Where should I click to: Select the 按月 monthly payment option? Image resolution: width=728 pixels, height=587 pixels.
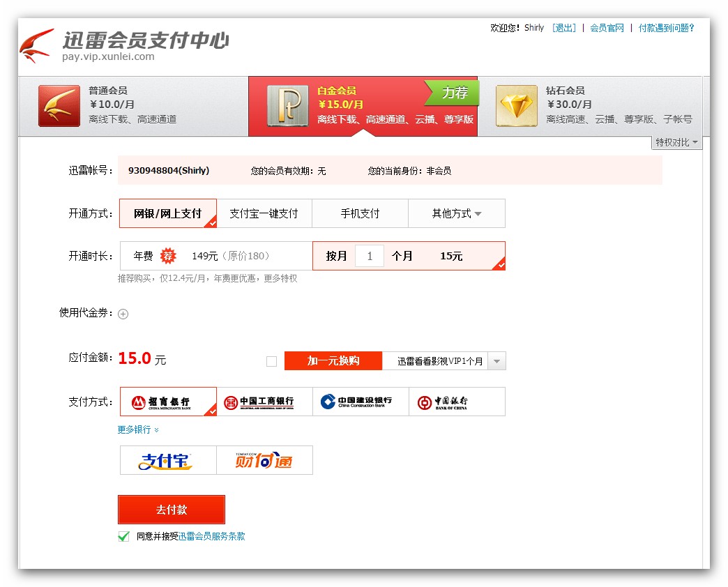coord(337,256)
